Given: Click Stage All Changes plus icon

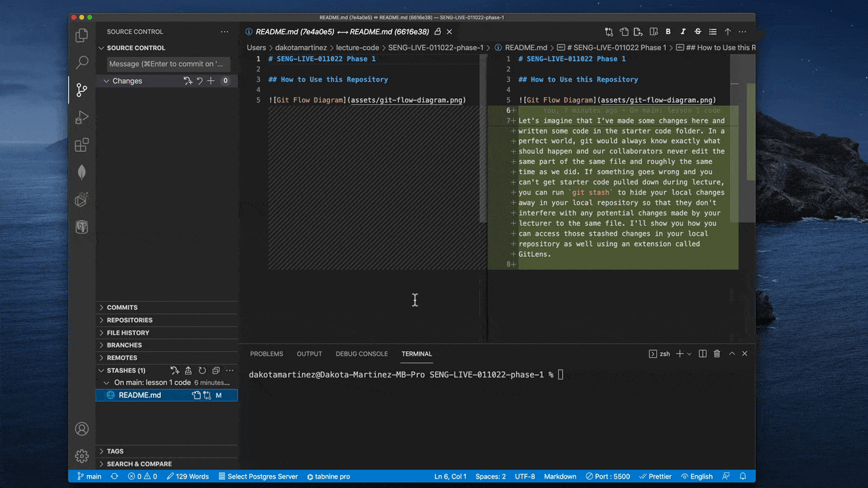Looking at the screenshot, I should click(211, 81).
